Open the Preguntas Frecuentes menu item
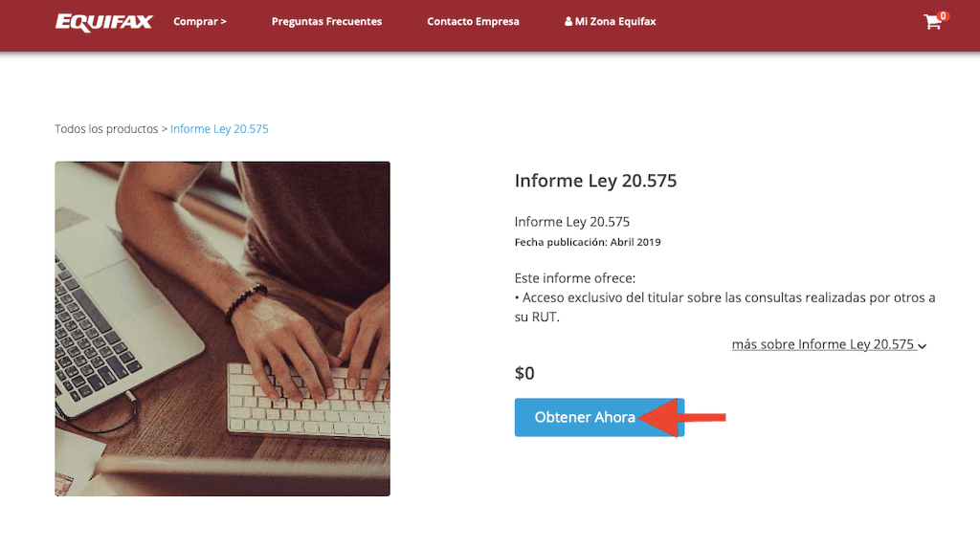Screen dimensions: 980x548 pos(326,21)
